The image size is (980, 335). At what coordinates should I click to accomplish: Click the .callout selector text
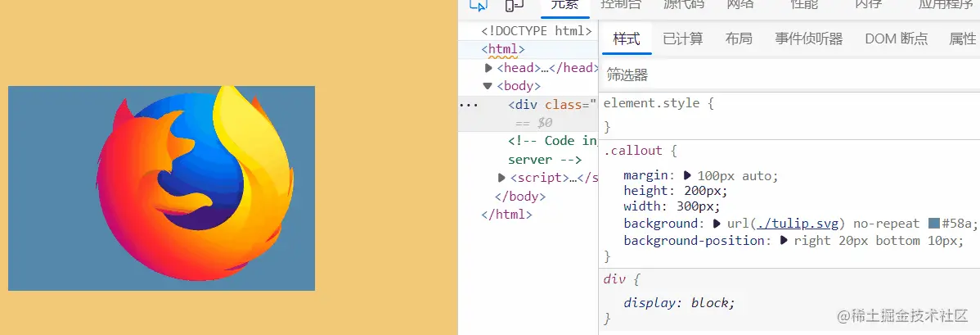632,151
